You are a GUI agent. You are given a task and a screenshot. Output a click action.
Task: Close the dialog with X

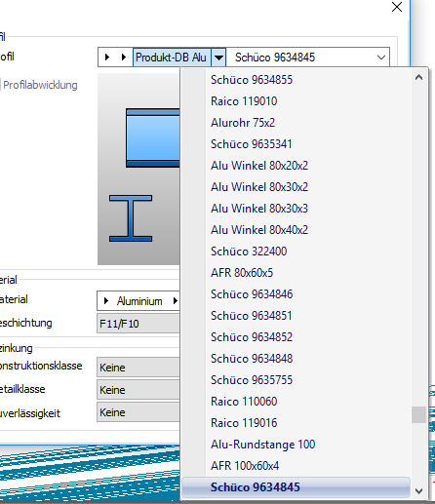click(397, 7)
